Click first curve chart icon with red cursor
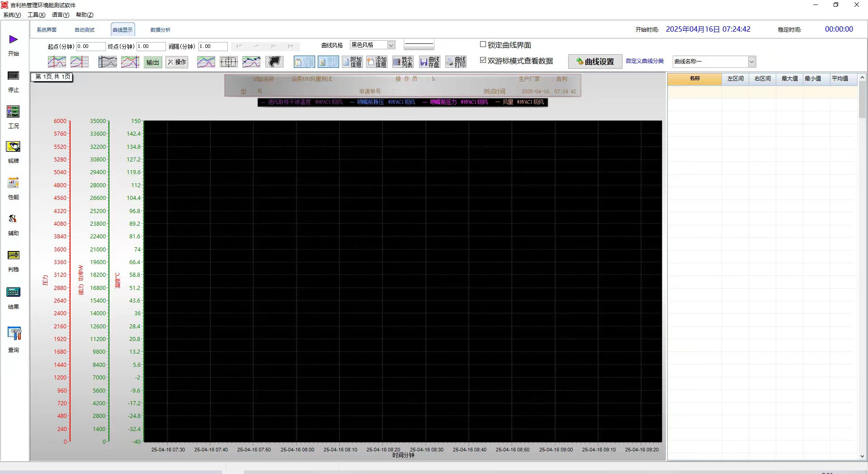This screenshot has width=868, height=474. point(57,62)
